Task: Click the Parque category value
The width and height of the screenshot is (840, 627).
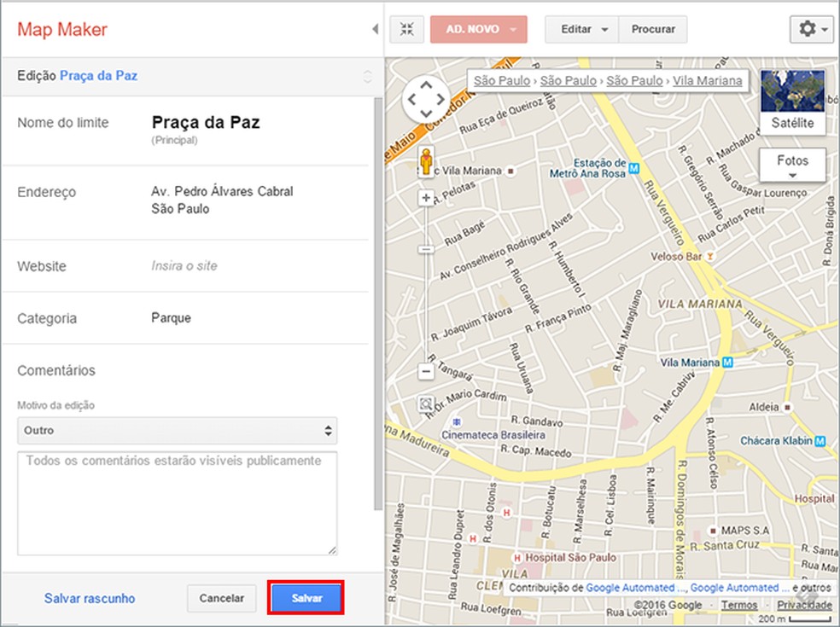Action: coord(171,318)
